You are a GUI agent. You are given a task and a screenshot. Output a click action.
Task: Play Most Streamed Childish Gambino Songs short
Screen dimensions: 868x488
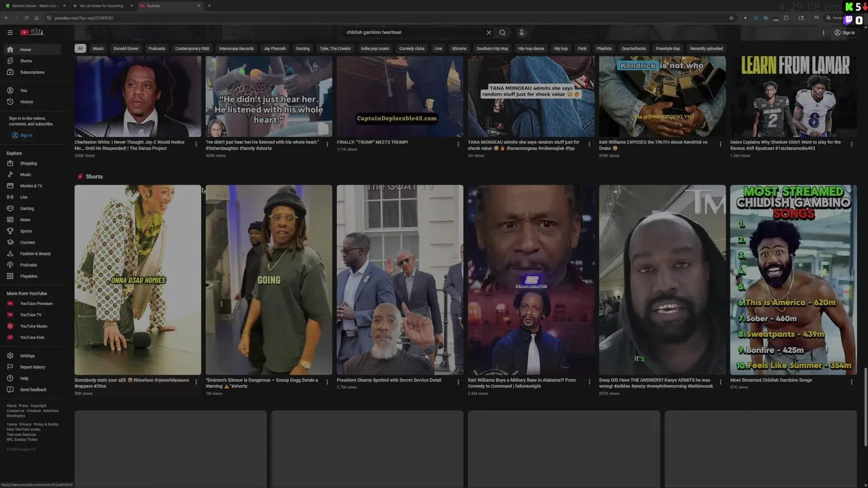[793, 280]
